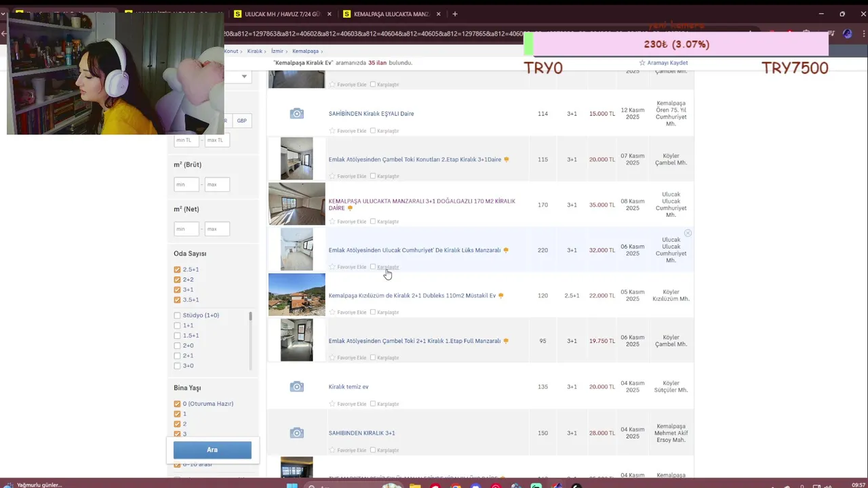This screenshot has width=868, height=488.
Task: Open the İzmir breadcrumb link
Action: coord(277,52)
